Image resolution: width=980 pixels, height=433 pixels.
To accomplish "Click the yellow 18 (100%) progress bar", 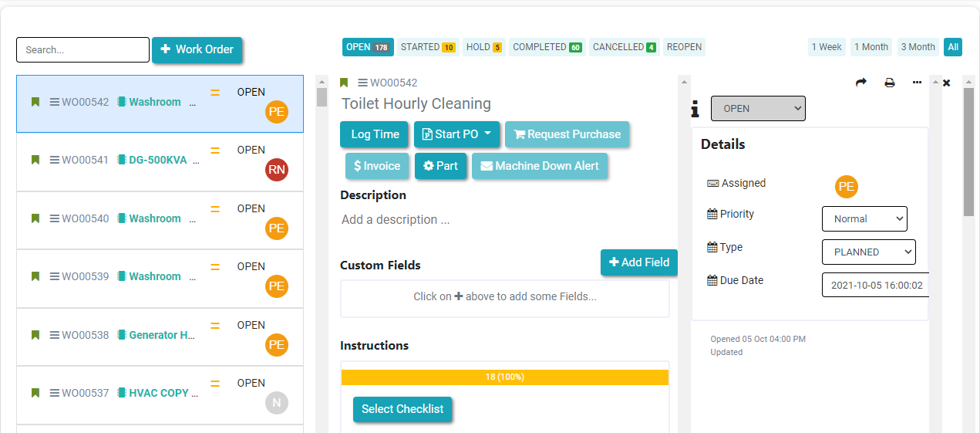I will pos(504,377).
